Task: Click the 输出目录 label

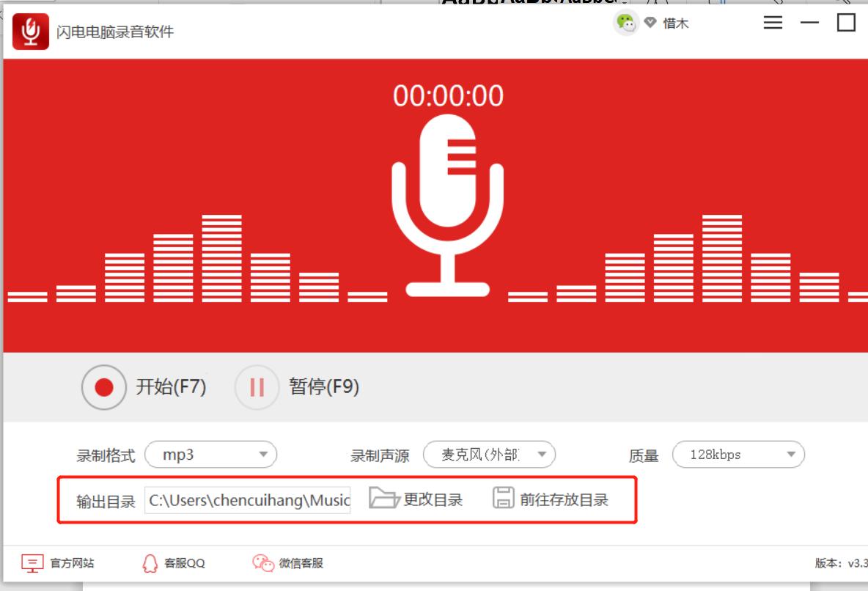Action: pyautogui.click(x=106, y=502)
